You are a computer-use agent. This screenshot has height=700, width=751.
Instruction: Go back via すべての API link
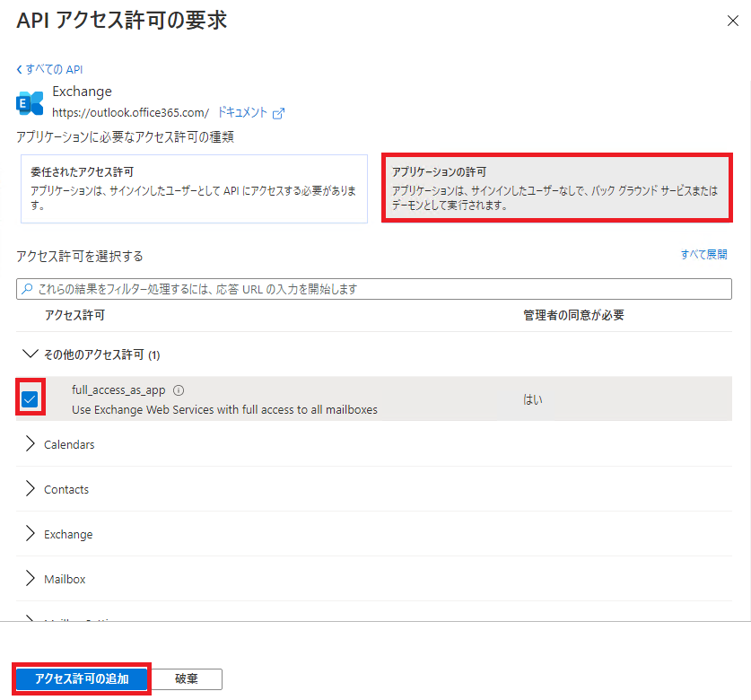[50, 69]
